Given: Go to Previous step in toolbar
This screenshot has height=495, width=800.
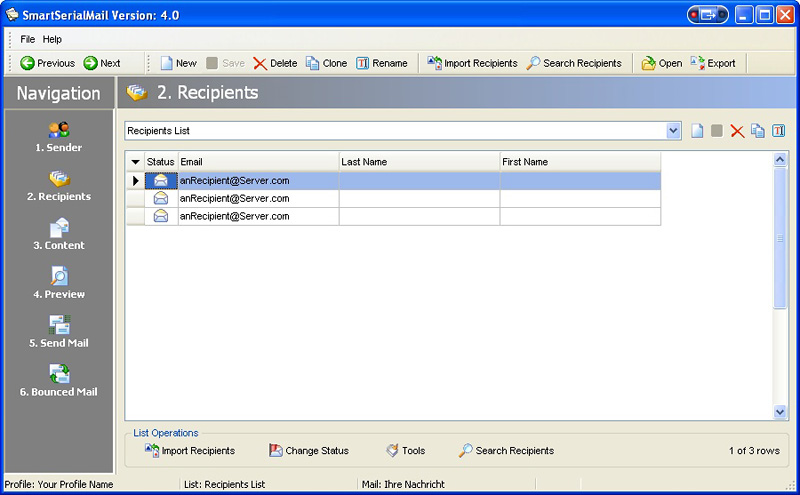Looking at the screenshot, I should pyautogui.click(x=47, y=63).
